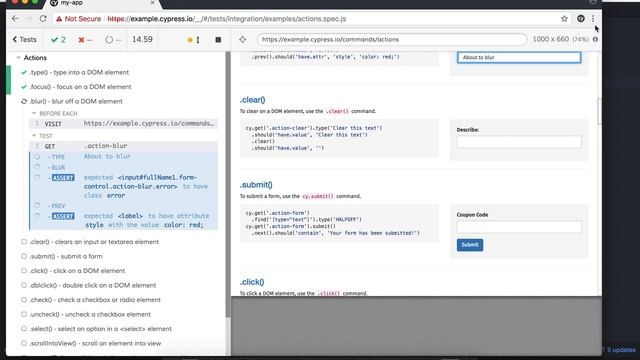Click the pending box for .clear() test
This screenshot has height=360, width=640.
point(24,242)
